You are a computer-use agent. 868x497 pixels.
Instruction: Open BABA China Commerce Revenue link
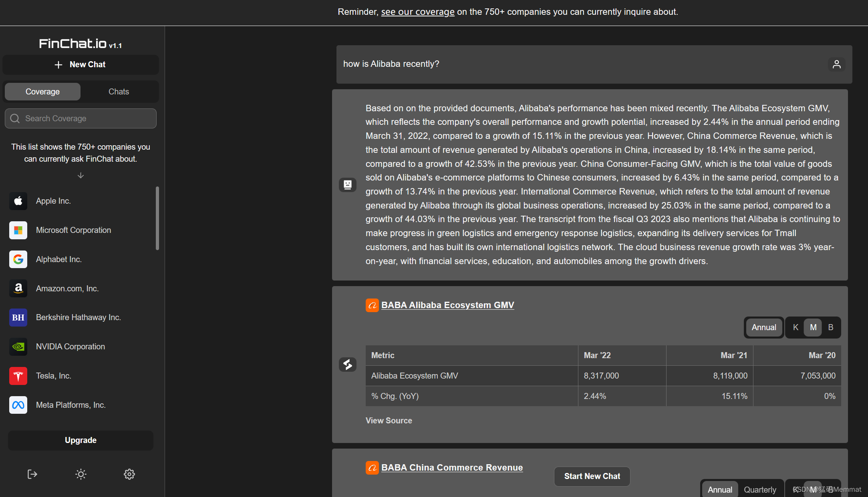click(x=452, y=468)
